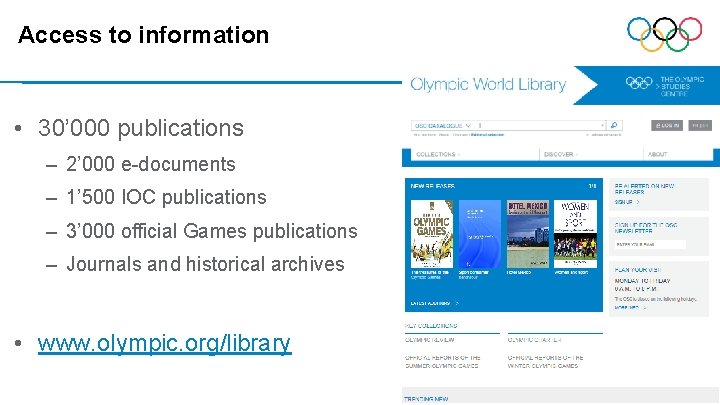Open the About menu item
This screenshot has width=720, height=405.
coord(657,154)
